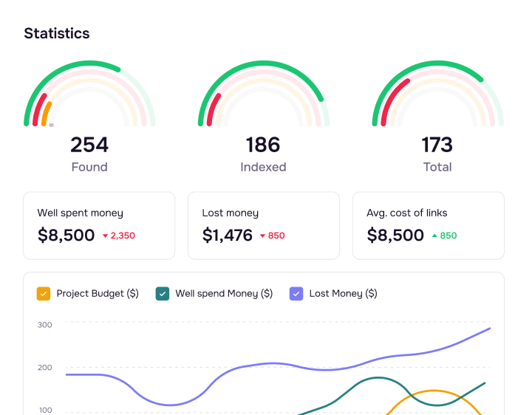Click the red down arrow in Lost money card
Viewport: 532px width, 415px height.
[262, 236]
